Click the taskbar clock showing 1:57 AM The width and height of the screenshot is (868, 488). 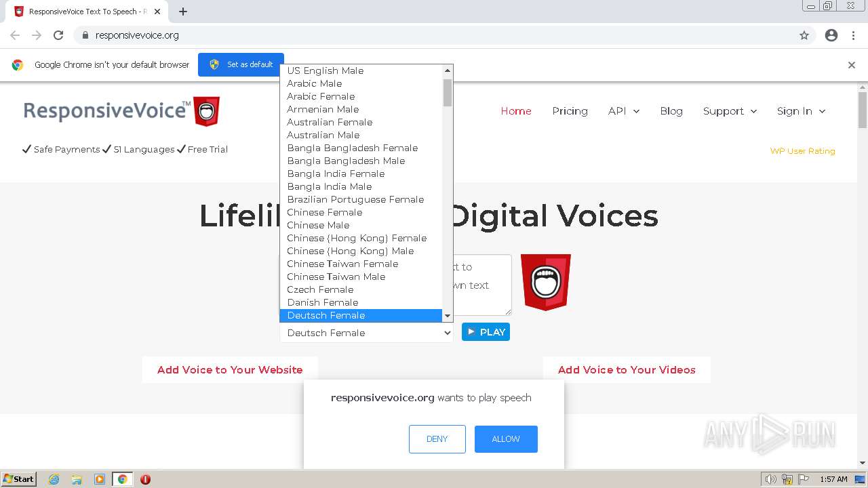pyautogui.click(x=833, y=479)
